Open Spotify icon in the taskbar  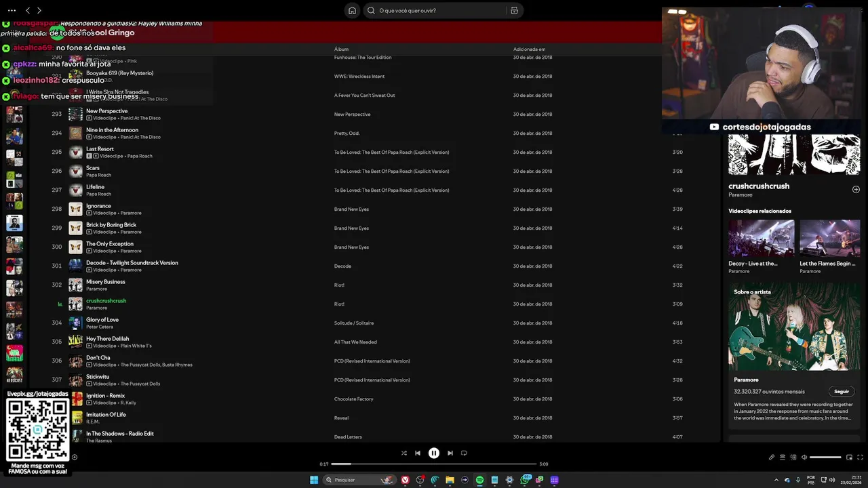click(x=479, y=480)
